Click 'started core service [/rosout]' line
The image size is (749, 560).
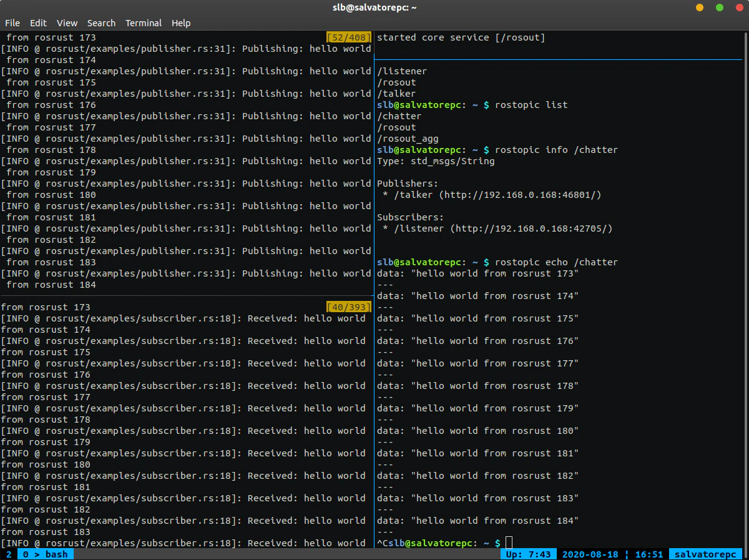[x=461, y=37]
